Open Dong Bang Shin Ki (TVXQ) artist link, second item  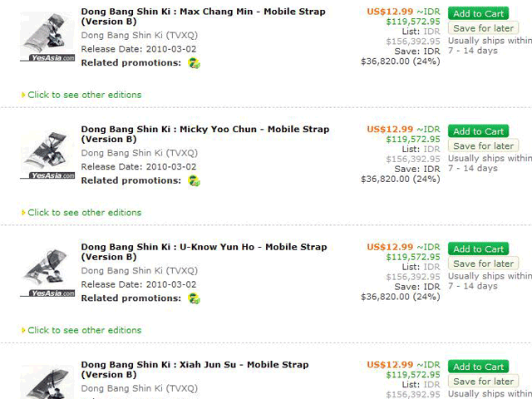coord(139,153)
